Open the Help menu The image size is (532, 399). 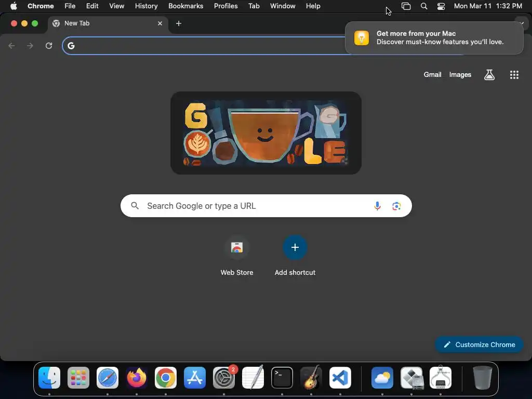tap(313, 6)
